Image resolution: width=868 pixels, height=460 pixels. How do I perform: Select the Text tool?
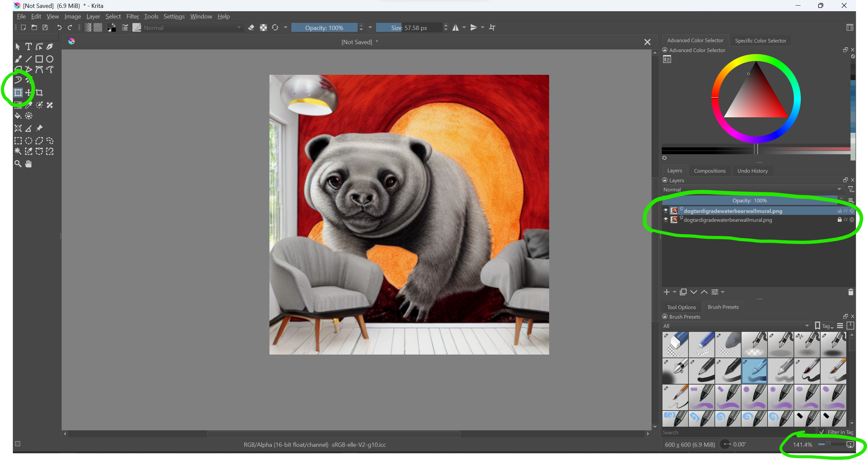(29, 46)
